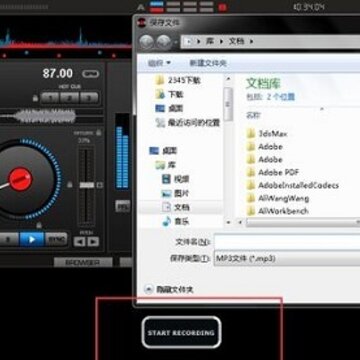
Task: Click the download folder icon beside 下载
Action: tap(160, 94)
